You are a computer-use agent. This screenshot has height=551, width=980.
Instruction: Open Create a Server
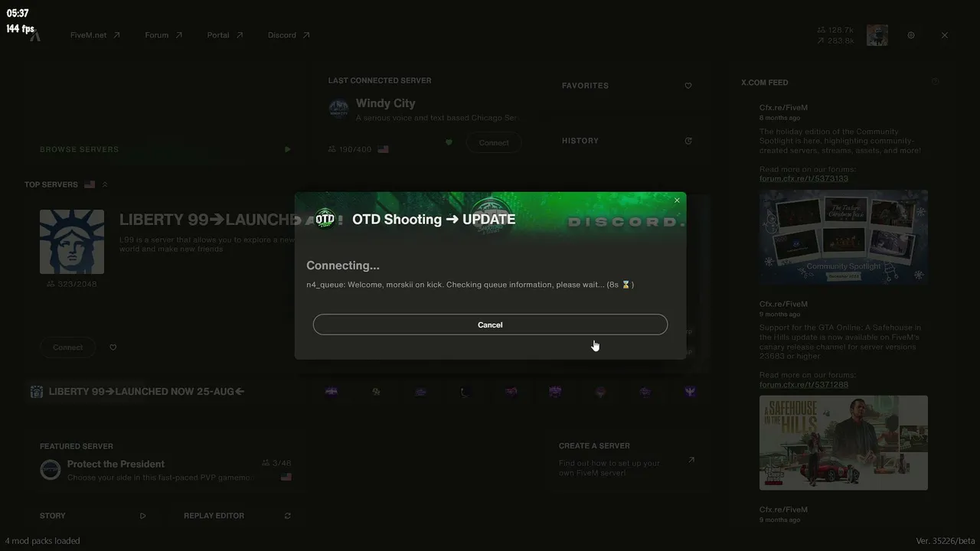click(594, 445)
